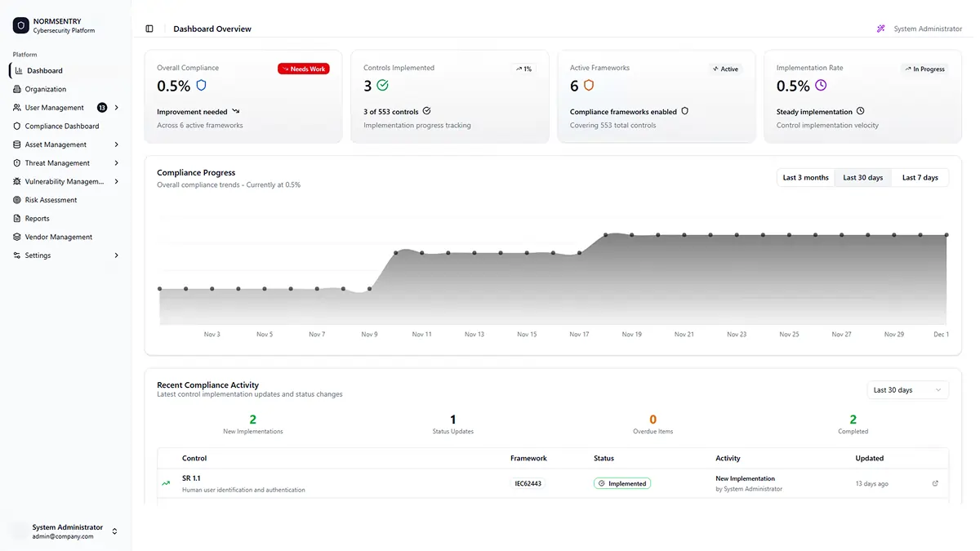Click the clock icon after Steady implementation

[x=860, y=111]
